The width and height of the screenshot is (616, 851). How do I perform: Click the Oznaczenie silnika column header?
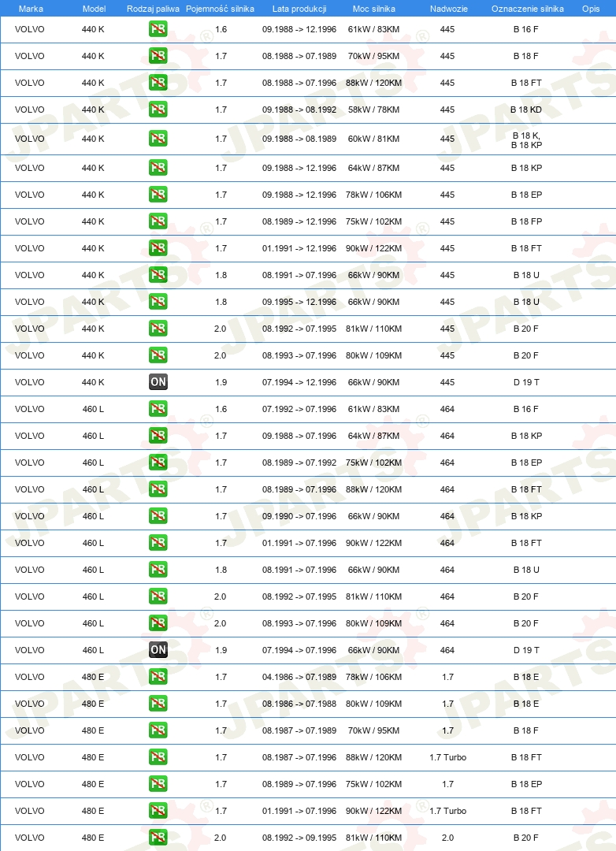[528, 9]
